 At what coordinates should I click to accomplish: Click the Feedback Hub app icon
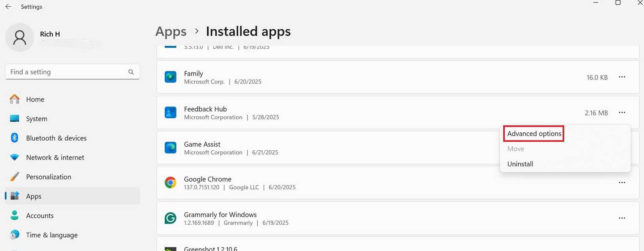[171, 113]
